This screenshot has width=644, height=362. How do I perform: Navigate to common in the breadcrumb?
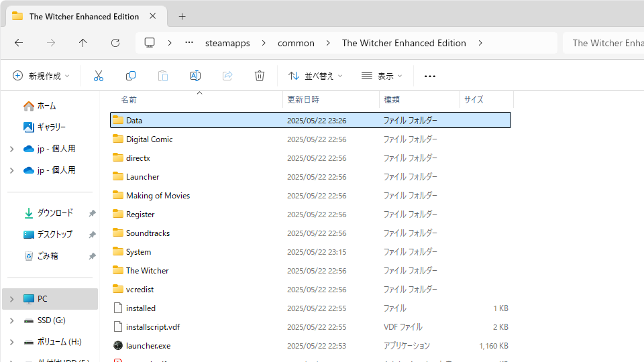click(296, 43)
